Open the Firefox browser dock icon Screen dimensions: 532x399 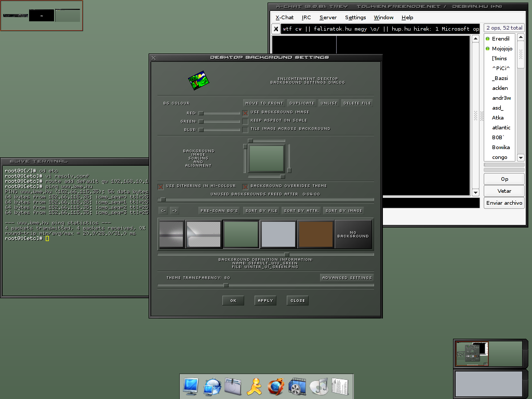click(276, 387)
